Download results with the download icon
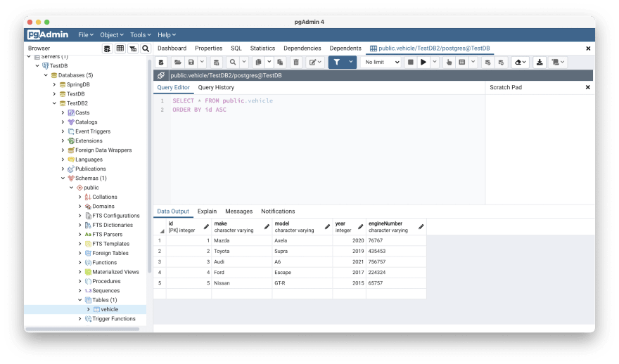This screenshot has height=364, width=619. point(540,63)
